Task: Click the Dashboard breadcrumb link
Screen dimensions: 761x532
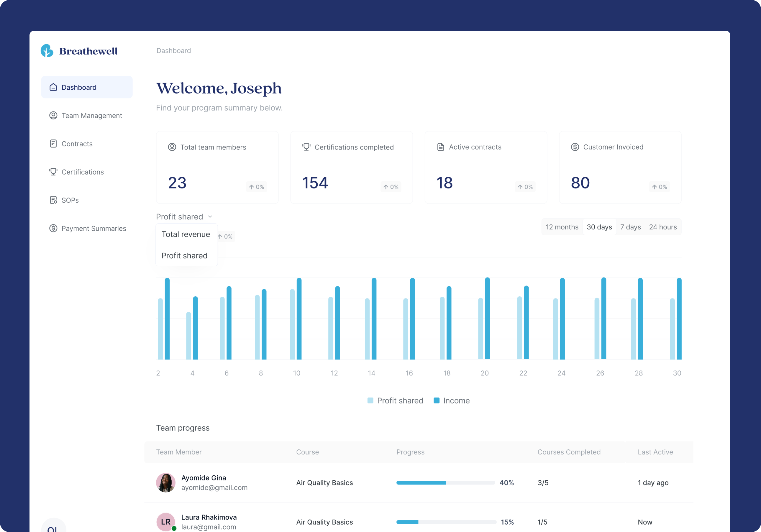Action: click(x=174, y=51)
